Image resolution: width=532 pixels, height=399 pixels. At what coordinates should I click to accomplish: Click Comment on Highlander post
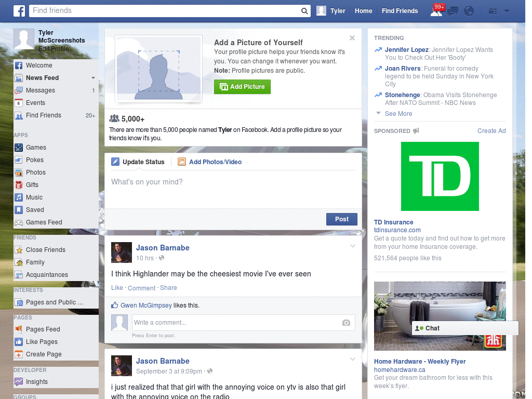(141, 288)
